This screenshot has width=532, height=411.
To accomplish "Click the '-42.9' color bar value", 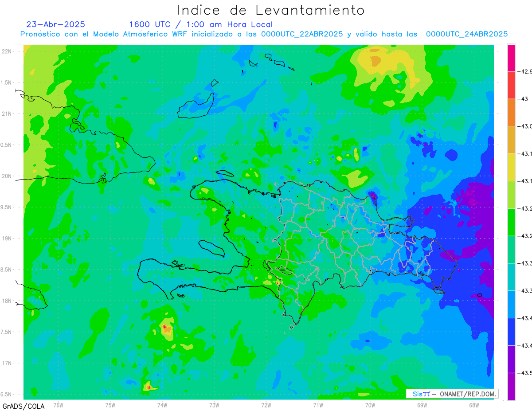I will (526, 71).
